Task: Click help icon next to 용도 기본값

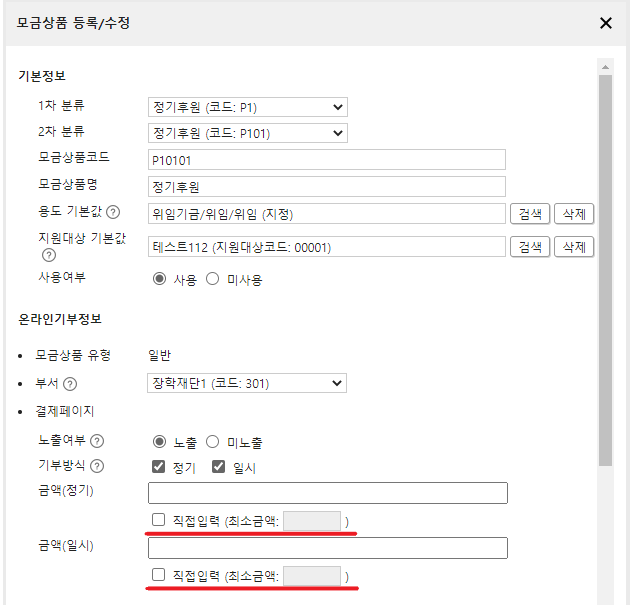Action: tap(113, 212)
